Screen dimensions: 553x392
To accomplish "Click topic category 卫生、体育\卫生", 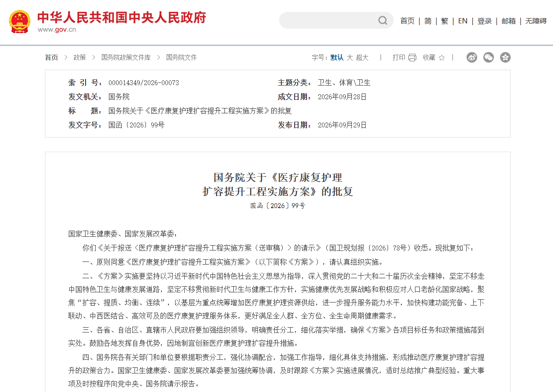I will pyautogui.click(x=344, y=83).
